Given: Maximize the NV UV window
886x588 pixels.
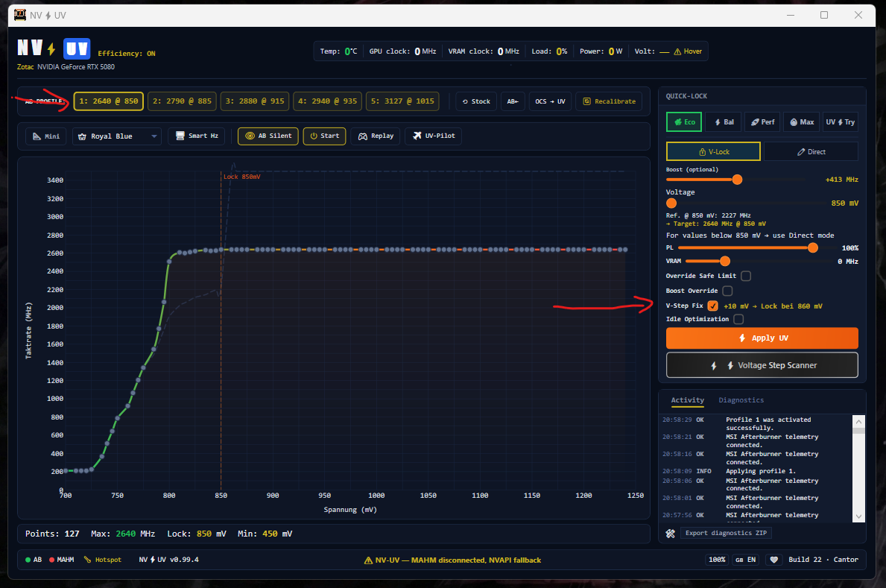Looking at the screenshot, I should [x=824, y=15].
